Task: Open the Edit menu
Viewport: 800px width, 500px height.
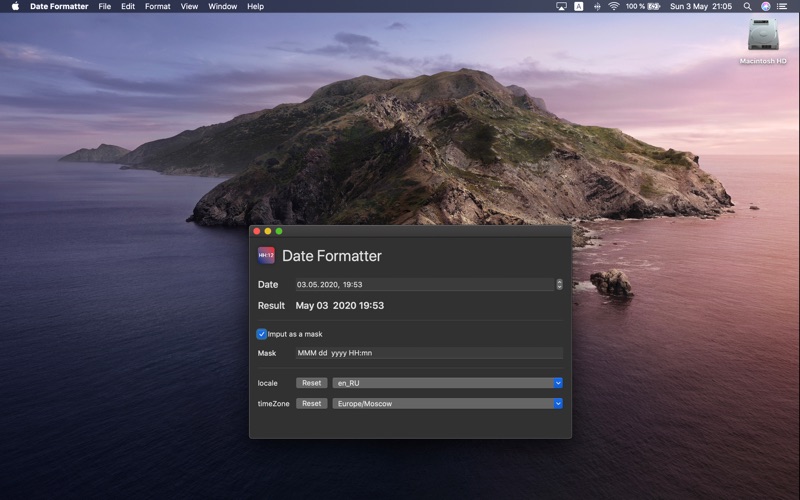Action: [128, 6]
